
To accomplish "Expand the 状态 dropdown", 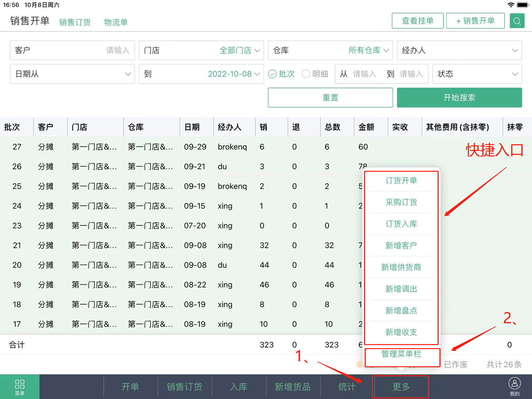I will tap(477, 74).
